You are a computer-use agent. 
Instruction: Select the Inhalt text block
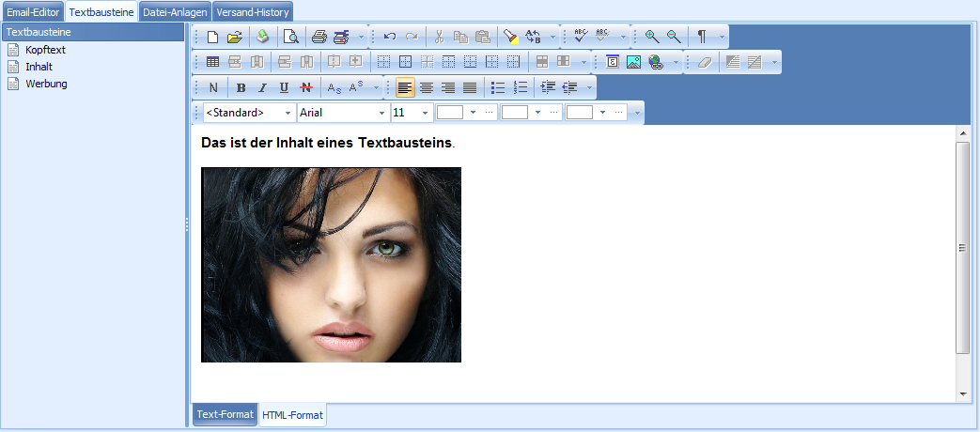coord(39,67)
